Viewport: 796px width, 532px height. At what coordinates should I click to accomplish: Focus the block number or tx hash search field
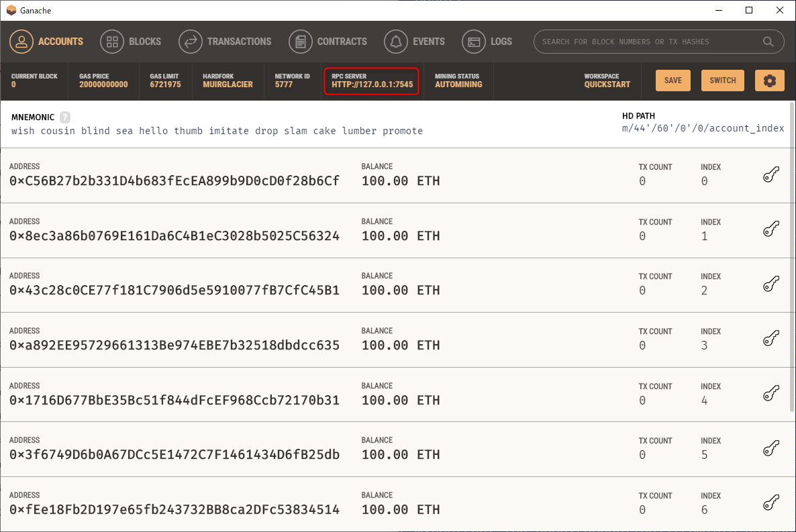[644, 42]
